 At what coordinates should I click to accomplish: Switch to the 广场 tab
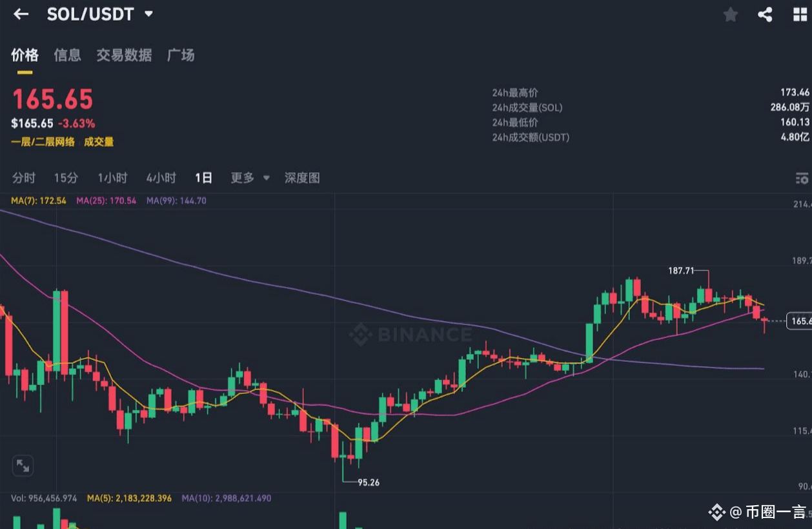(181, 55)
